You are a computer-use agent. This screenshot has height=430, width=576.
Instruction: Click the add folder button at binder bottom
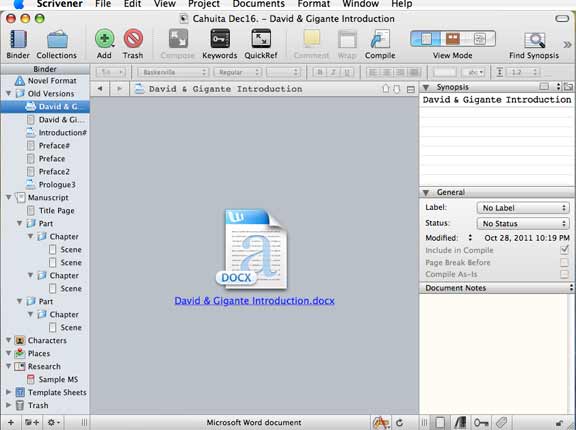pos(32,423)
